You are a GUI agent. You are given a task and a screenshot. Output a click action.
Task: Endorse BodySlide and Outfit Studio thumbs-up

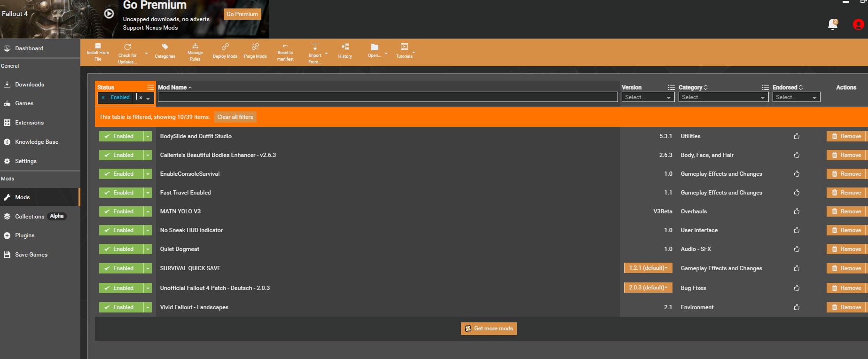(x=797, y=136)
